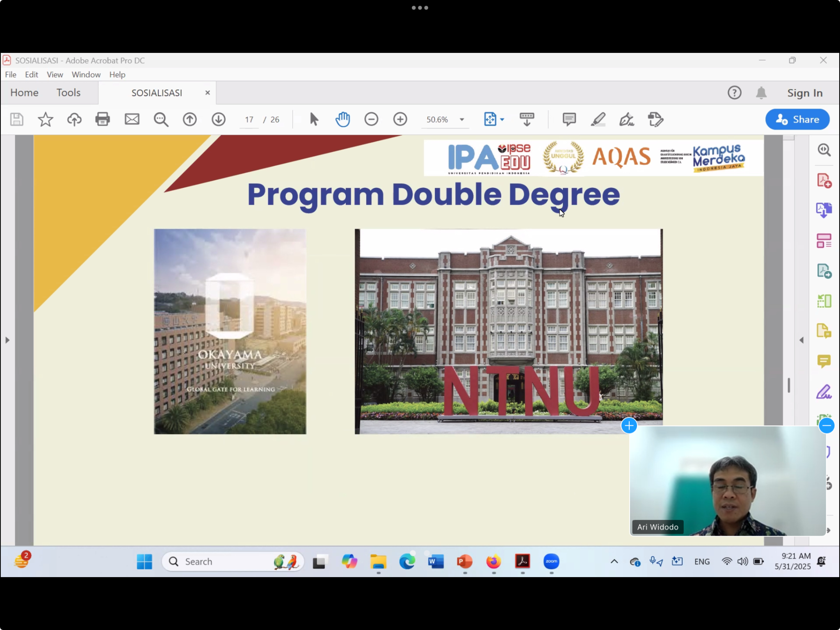Minimize the video overlay with blue minus button
Image resolution: width=840 pixels, height=630 pixels.
pyautogui.click(x=826, y=426)
